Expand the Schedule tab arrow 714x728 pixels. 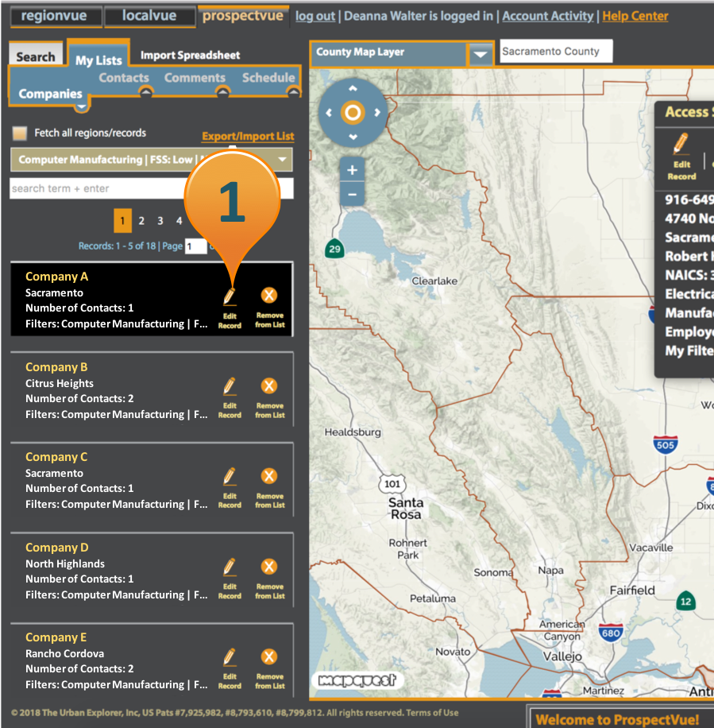click(293, 92)
